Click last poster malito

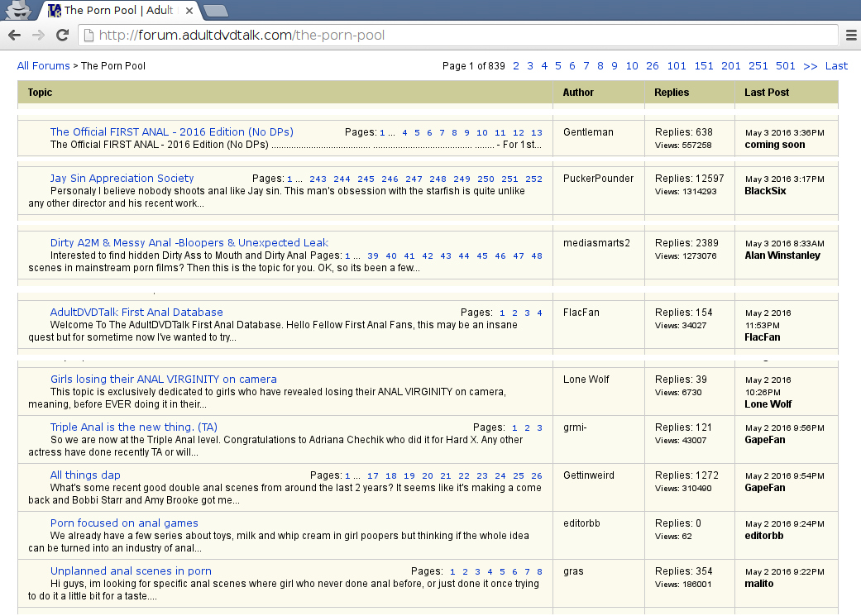point(759,584)
